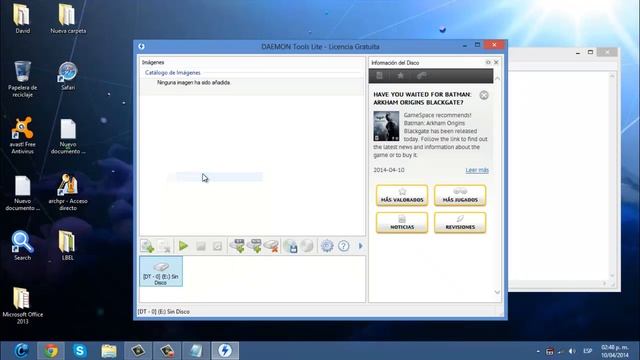This screenshot has height=360, width=640.
Task: Click the link icon in dark info bar
Action: [x=421, y=76]
